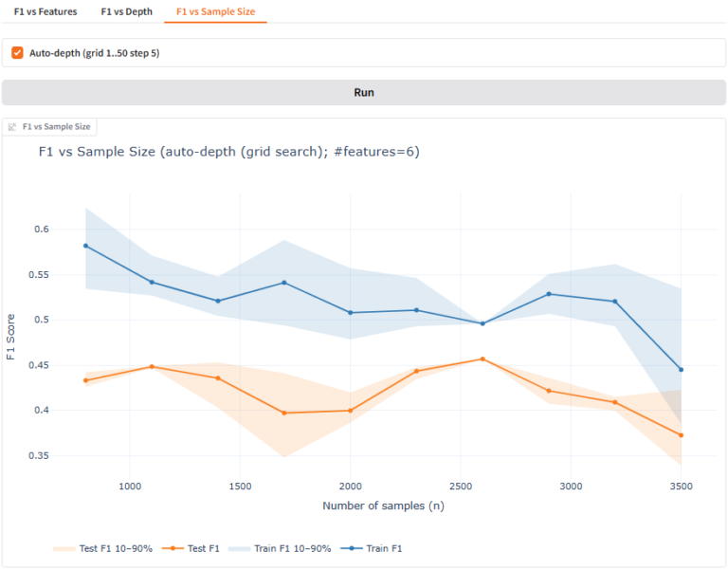Viewport: 728px width, 570px height.
Task: Toggle Test F1 series via legend text
Action: pos(203,548)
